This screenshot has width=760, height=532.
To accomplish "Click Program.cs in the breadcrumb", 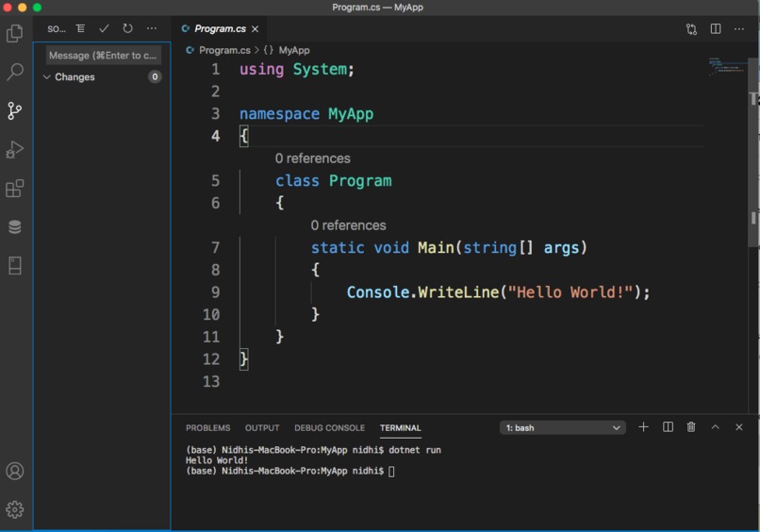I will click(x=224, y=50).
